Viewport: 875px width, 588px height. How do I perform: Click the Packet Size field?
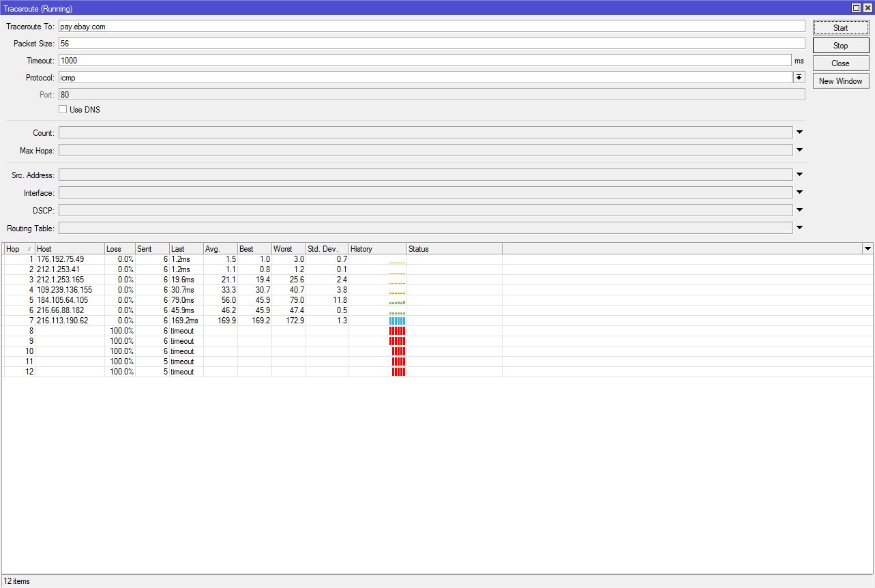432,43
